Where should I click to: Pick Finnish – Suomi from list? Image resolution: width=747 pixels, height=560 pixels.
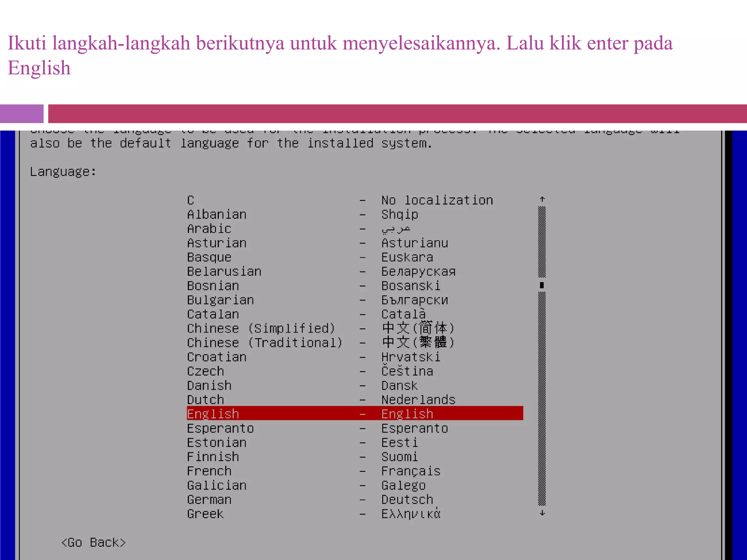tap(355, 456)
